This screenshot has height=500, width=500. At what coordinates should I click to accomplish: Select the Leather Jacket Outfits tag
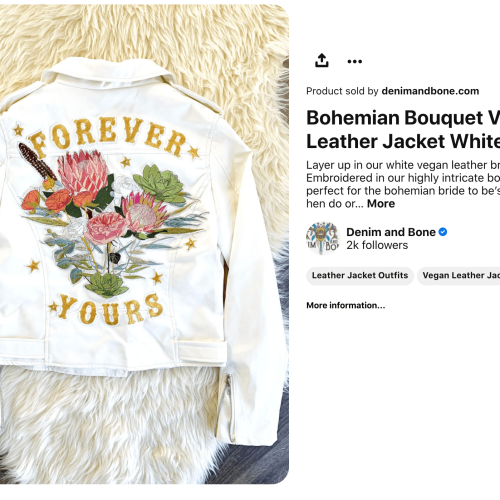tap(360, 275)
